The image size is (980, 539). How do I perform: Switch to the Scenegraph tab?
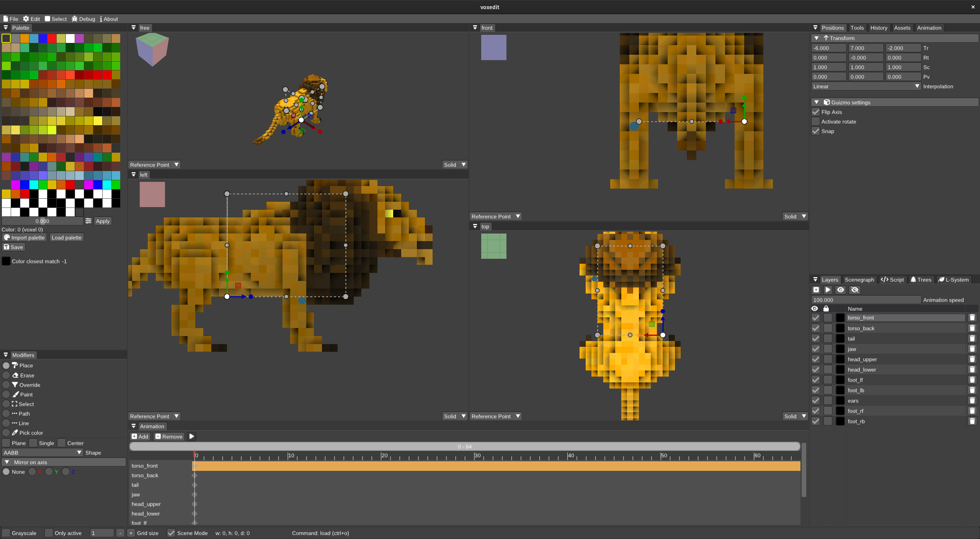(859, 279)
